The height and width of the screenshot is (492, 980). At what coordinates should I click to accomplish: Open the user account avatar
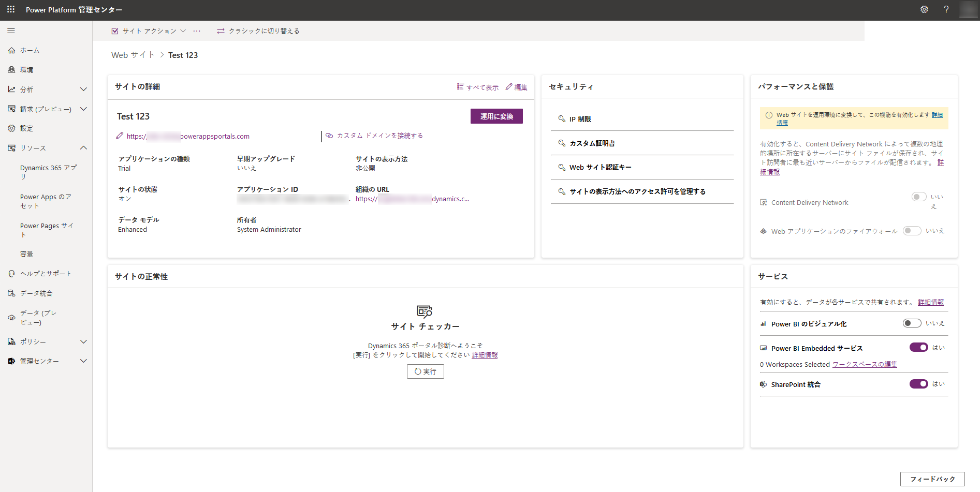click(968, 9)
